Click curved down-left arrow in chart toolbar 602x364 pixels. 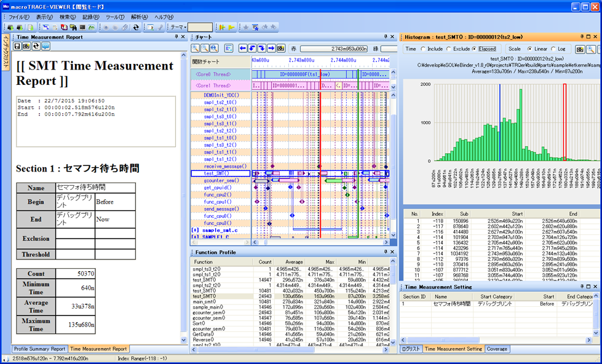pyautogui.click(x=252, y=49)
